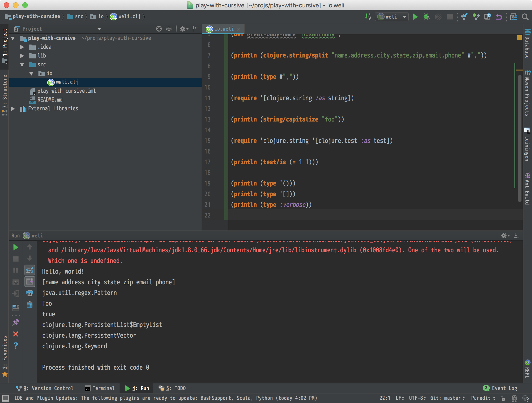
Task: Expand the lib folder
Action: [22, 56]
